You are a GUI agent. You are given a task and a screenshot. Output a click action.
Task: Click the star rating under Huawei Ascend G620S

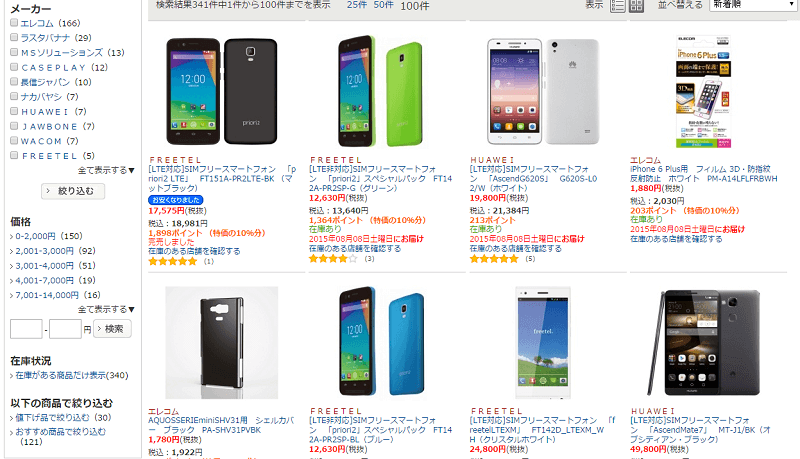point(493,259)
